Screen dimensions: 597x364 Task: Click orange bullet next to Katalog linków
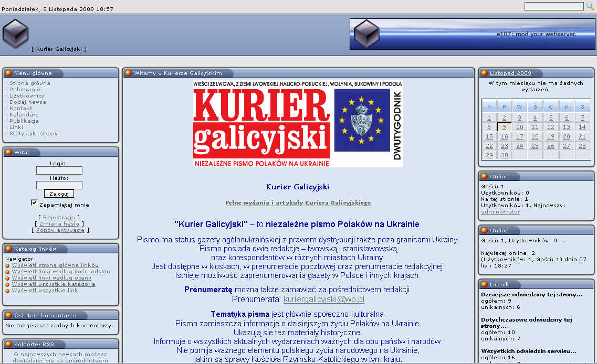(8, 249)
